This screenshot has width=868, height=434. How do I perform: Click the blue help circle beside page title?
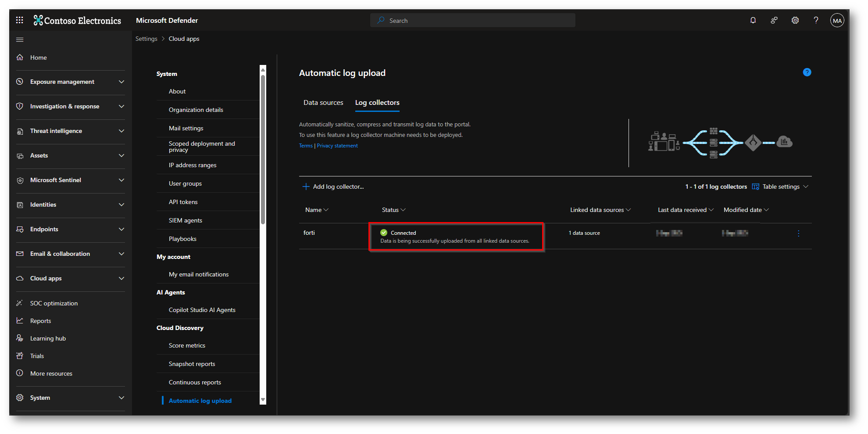(x=807, y=72)
